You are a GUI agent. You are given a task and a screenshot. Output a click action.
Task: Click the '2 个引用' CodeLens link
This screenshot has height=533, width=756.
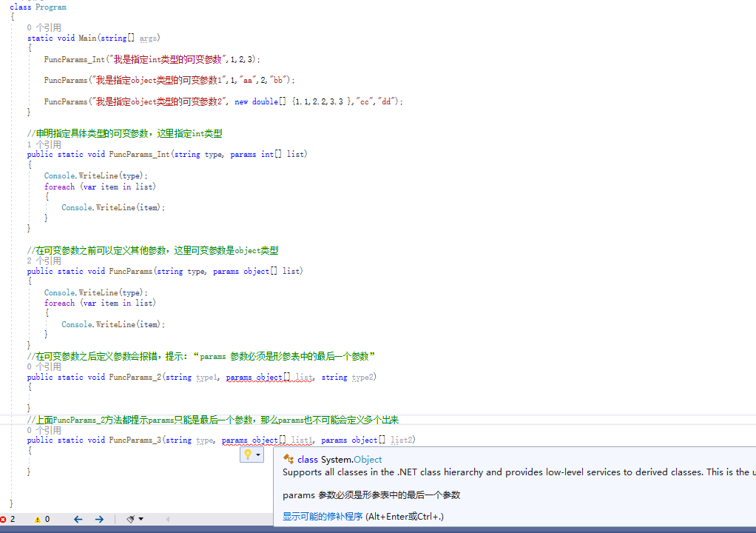click(44, 261)
